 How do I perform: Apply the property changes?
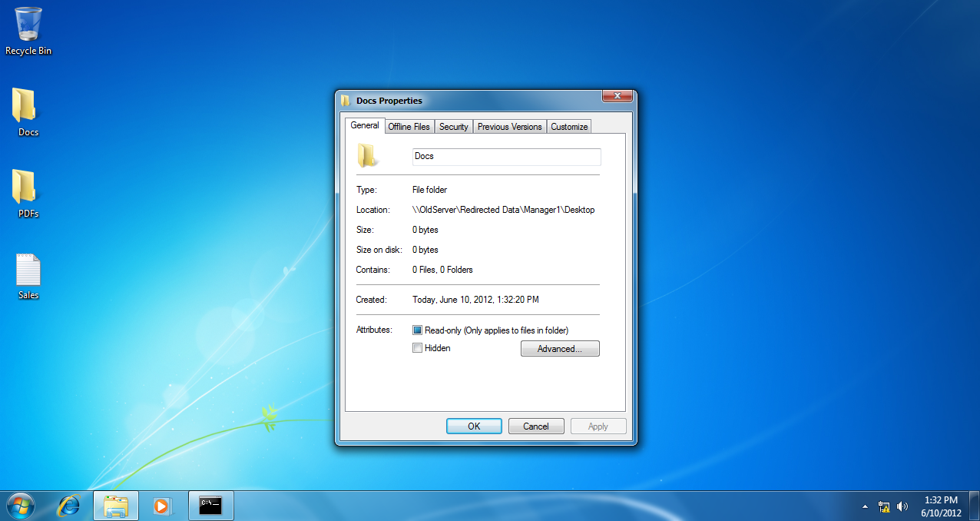pos(598,426)
